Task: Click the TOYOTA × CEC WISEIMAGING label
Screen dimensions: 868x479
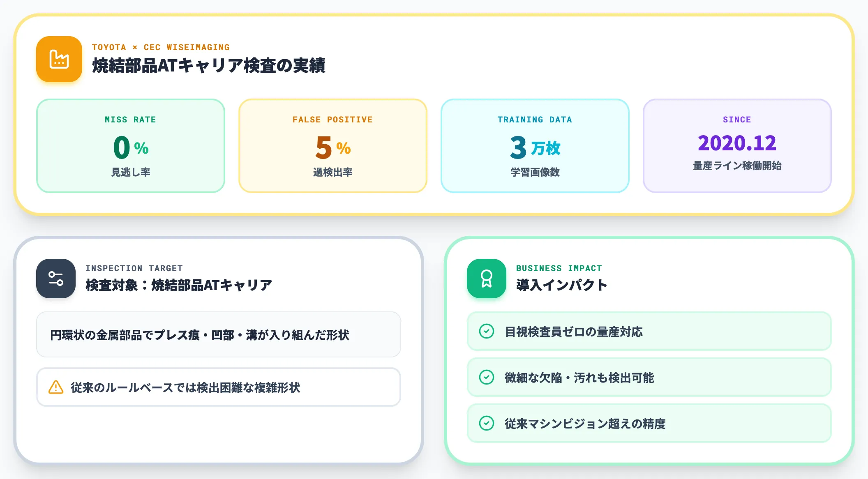Action: coord(161,47)
